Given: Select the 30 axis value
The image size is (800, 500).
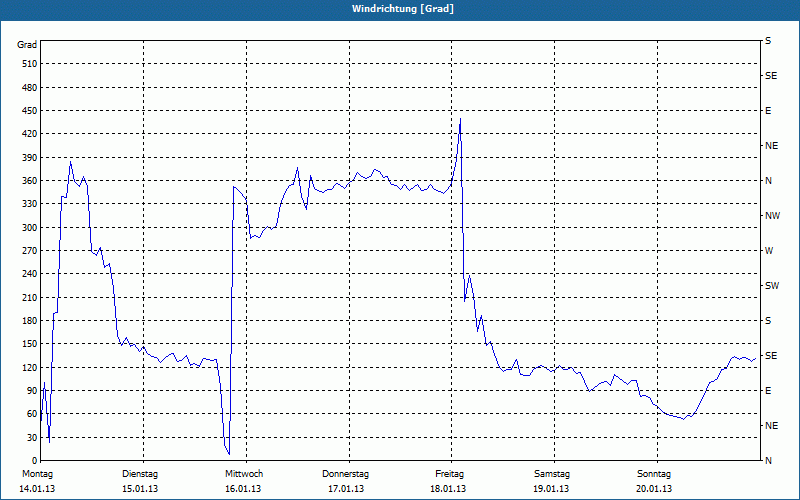Looking at the screenshot, I should [x=32, y=438].
